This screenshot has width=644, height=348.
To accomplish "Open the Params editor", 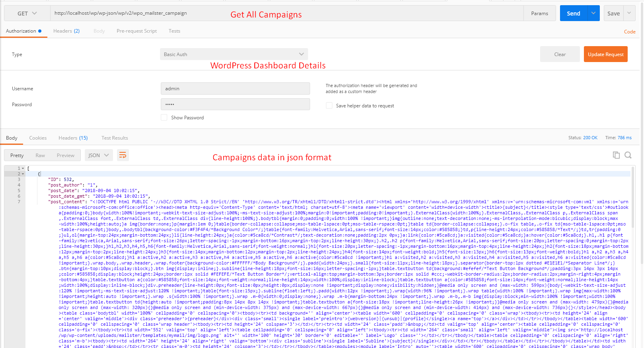I will point(539,14).
